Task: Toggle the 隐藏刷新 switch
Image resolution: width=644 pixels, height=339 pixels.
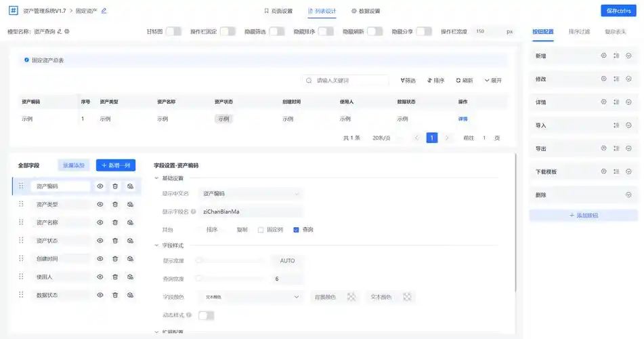Action: tap(374, 31)
